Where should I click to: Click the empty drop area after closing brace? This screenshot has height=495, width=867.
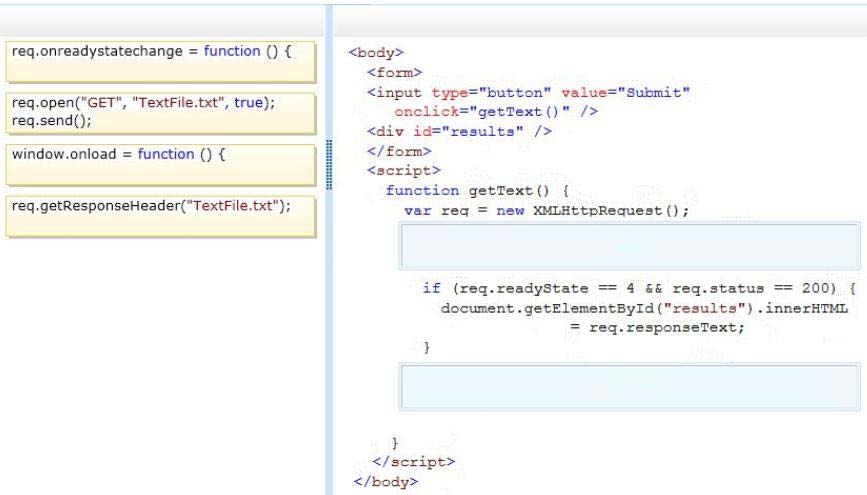[629, 387]
